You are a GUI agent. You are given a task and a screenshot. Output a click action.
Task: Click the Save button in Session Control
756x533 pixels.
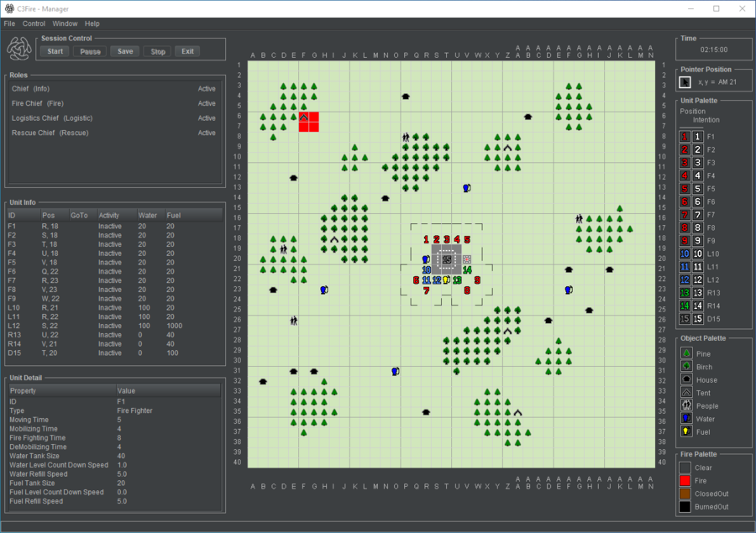click(x=125, y=51)
